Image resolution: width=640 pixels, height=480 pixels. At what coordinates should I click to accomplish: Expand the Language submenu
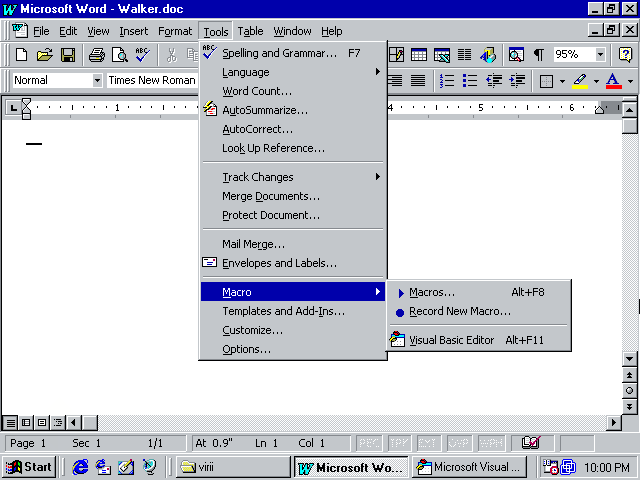coord(293,72)
